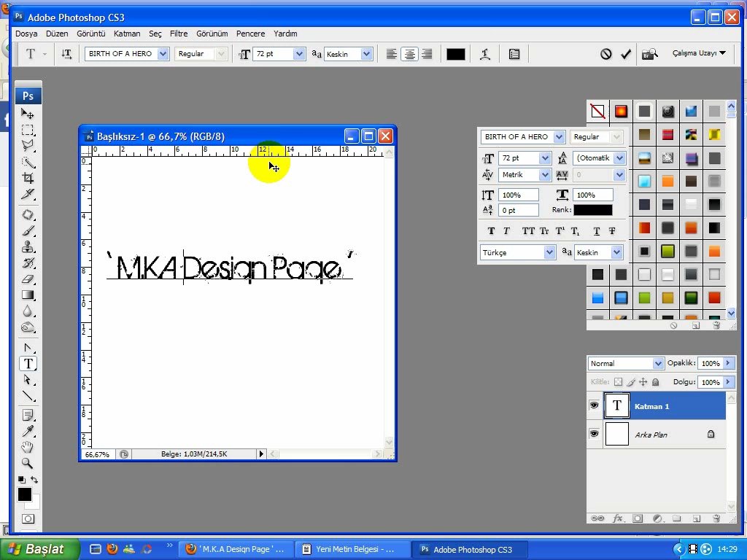Open font family dropdown in options bar

point(163,54)
